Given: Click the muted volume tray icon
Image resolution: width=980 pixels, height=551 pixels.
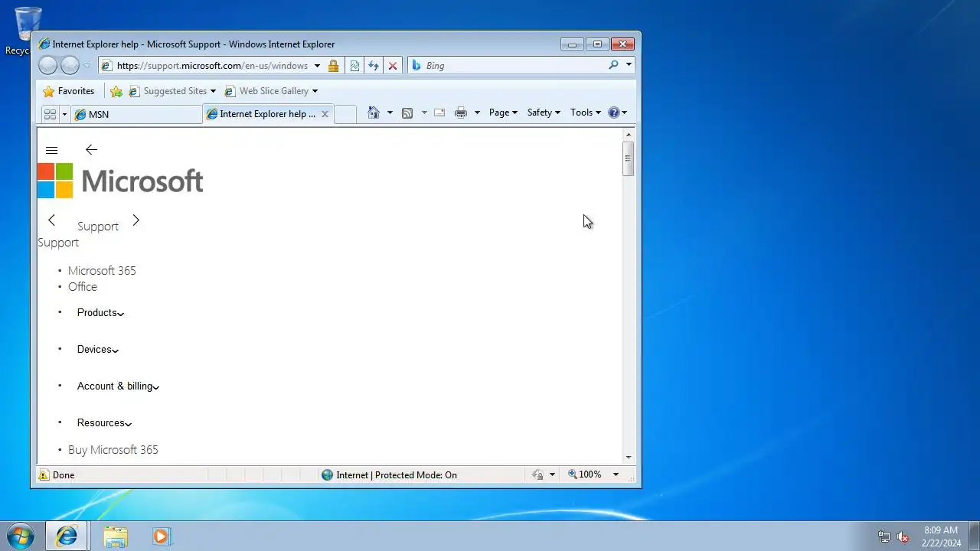Looking at the screenshot, I should tap(903, 537).
